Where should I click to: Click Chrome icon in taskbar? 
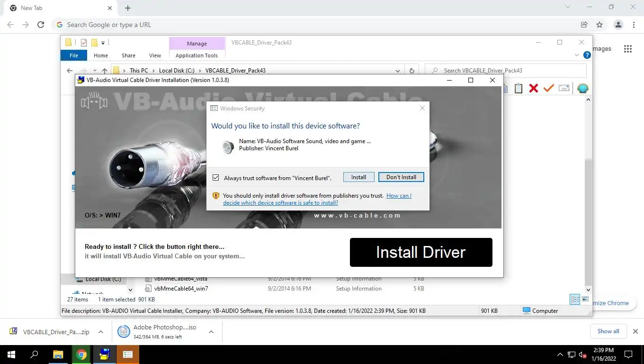81,355
